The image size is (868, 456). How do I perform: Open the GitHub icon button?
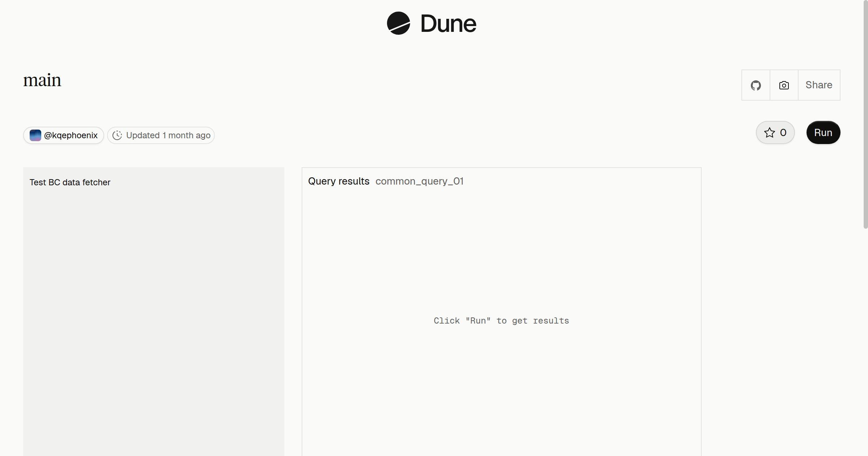(756, 85)
